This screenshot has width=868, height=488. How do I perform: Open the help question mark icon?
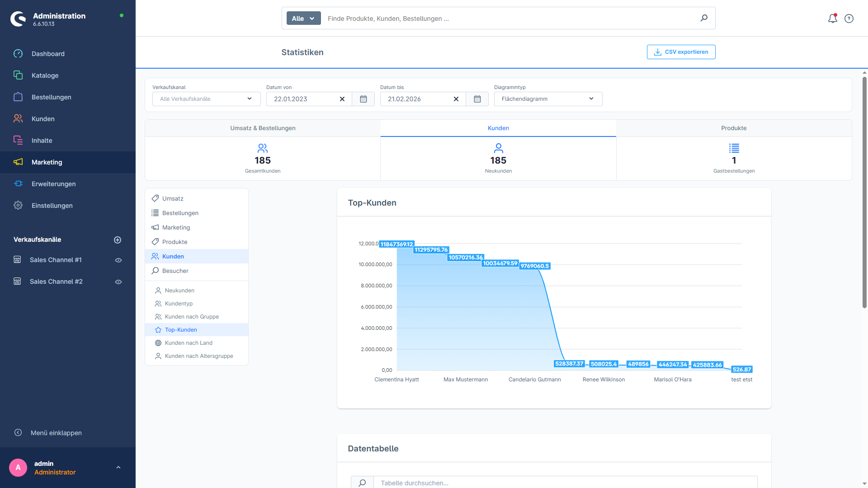[x=849, y=19]
